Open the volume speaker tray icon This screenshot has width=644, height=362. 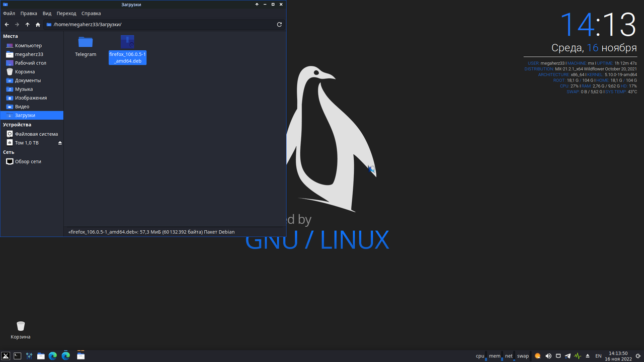click(548, 356)
